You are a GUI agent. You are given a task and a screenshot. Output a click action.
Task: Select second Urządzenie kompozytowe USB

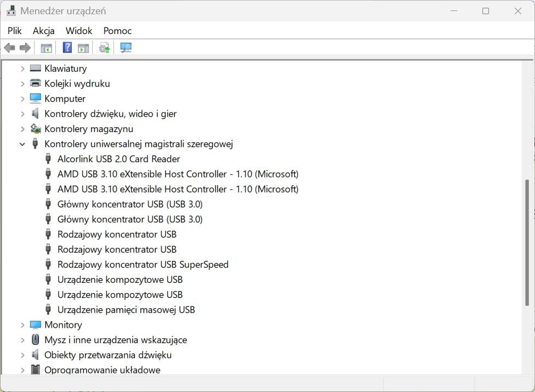pos(120,294)
